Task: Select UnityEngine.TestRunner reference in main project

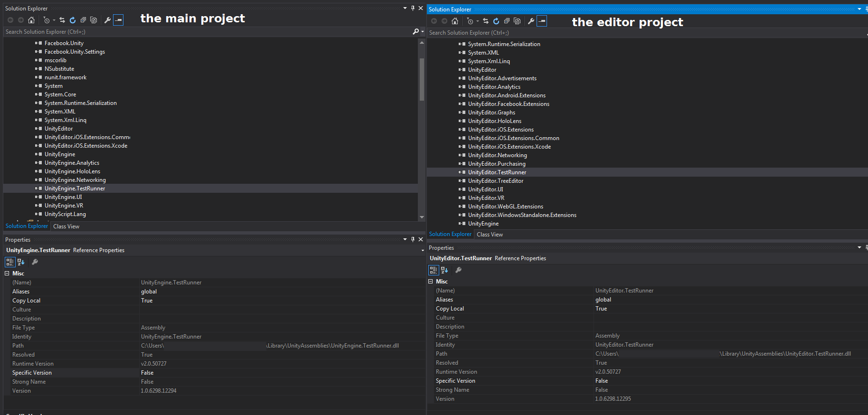Action: (75, 189)
